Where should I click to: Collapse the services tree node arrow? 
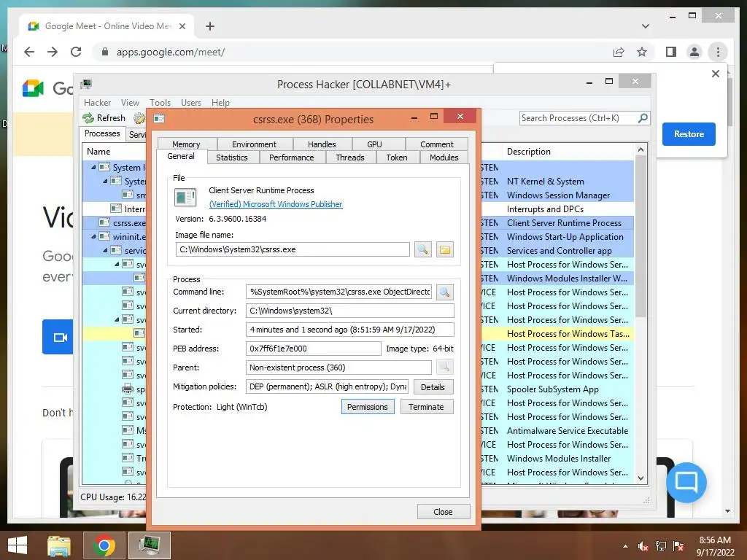tap(105, 251)
